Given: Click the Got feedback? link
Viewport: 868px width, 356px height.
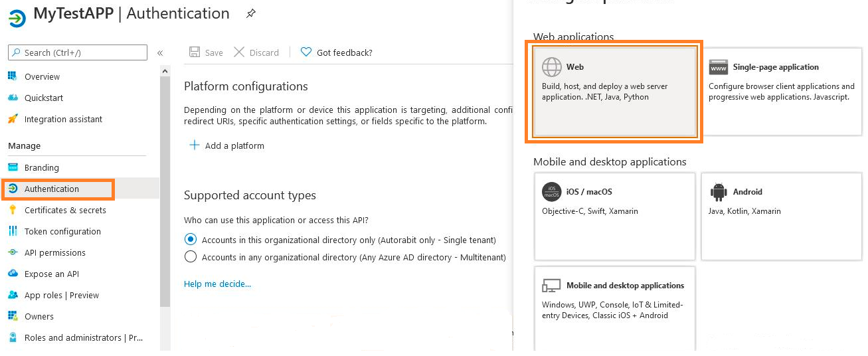Looking at the screenshot, I should pyautogui.click(x=345, y=52).
